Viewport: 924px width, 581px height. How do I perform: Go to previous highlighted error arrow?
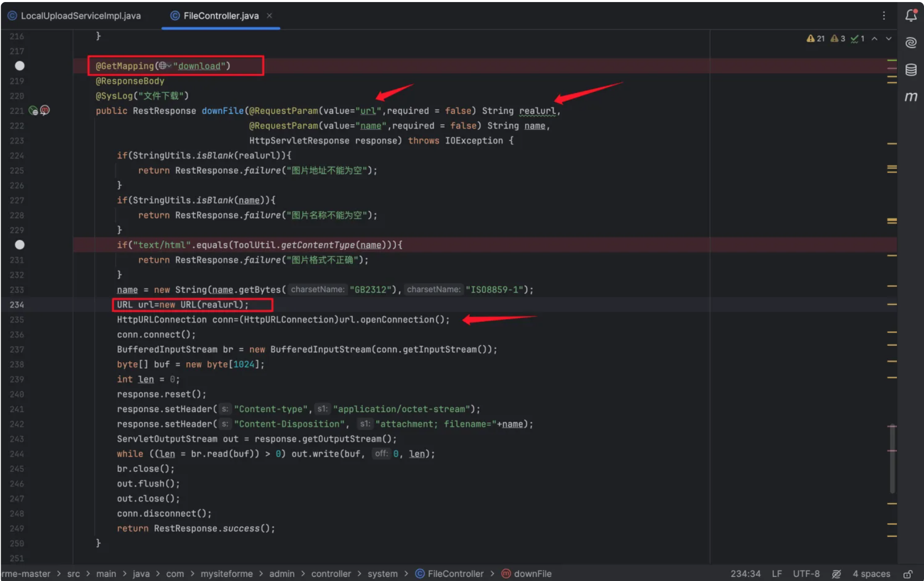[x=875, y=38]
